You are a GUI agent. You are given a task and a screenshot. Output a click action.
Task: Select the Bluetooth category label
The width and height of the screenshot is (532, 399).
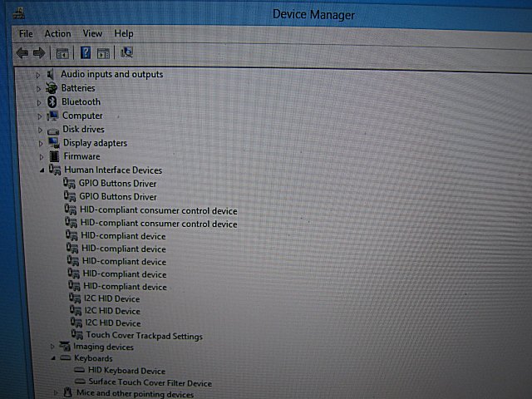pos(81,101)
